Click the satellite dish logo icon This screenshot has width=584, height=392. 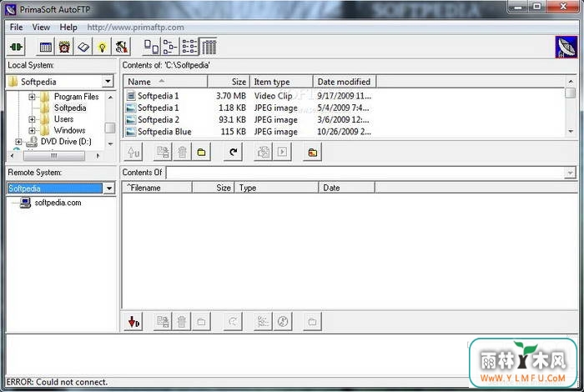(566, 48)
